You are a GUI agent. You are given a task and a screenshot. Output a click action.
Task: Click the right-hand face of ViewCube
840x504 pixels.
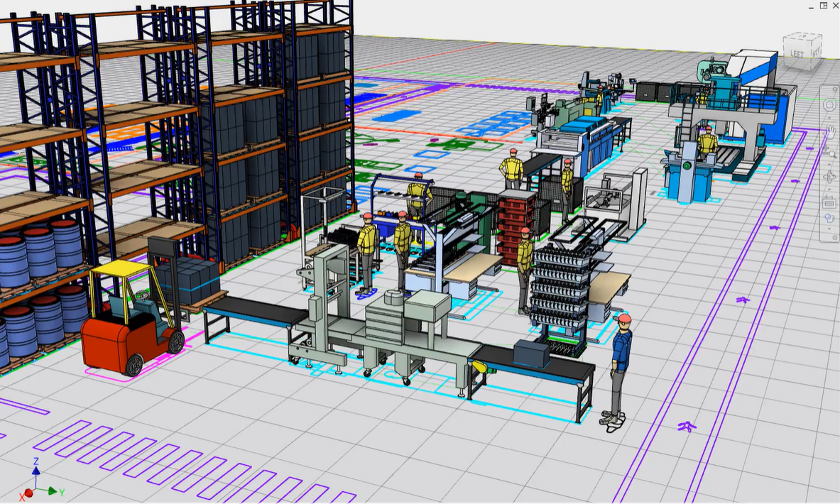coord(816,51)
